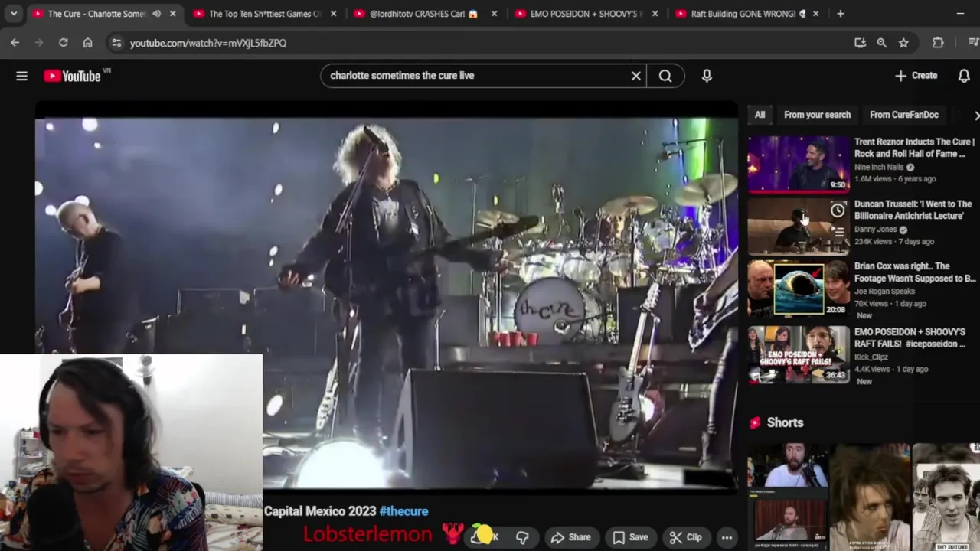Go back in browser history
This screenshot has width=980, height=551.
tap(15, 43)
